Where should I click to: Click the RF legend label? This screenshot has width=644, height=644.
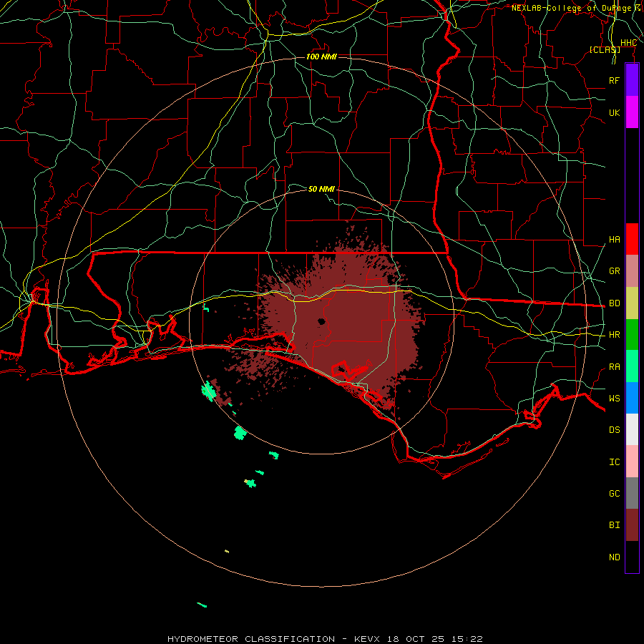click(615, 80)
